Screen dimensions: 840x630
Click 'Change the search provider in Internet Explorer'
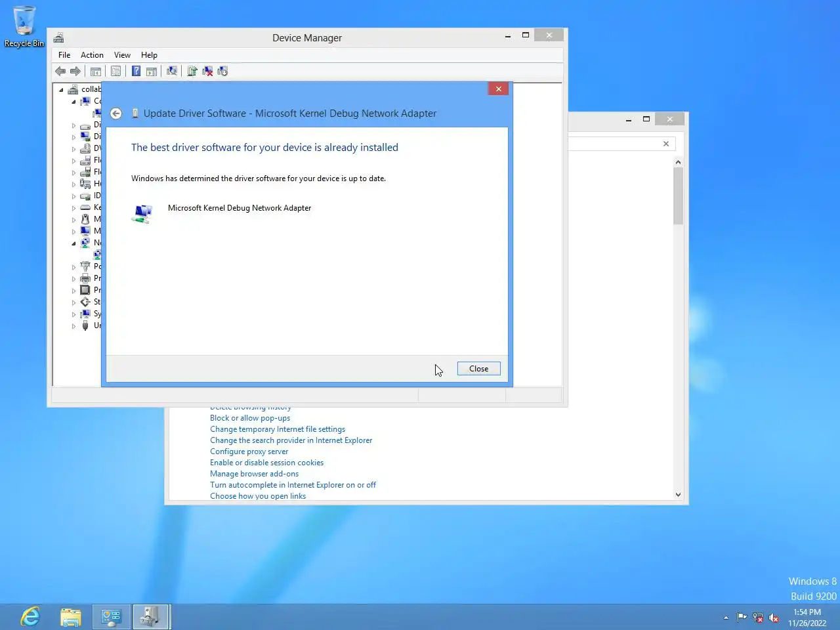click(291, 440)
